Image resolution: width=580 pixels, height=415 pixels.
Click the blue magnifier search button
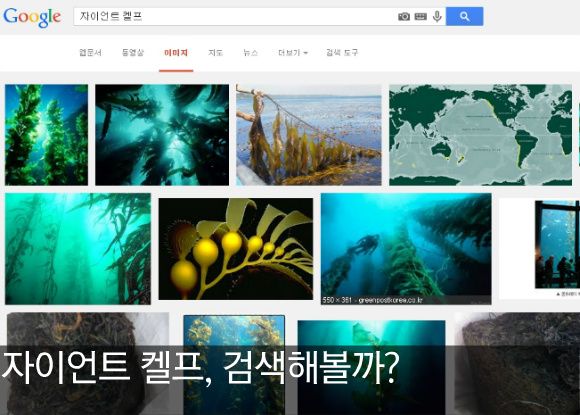click(x=465, y=16)
